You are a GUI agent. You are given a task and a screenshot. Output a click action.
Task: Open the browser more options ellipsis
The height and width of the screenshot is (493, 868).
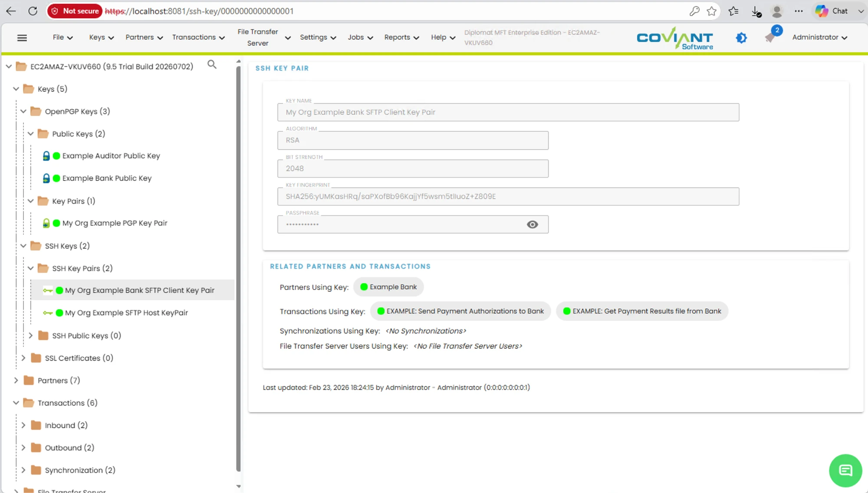(799, 11)
